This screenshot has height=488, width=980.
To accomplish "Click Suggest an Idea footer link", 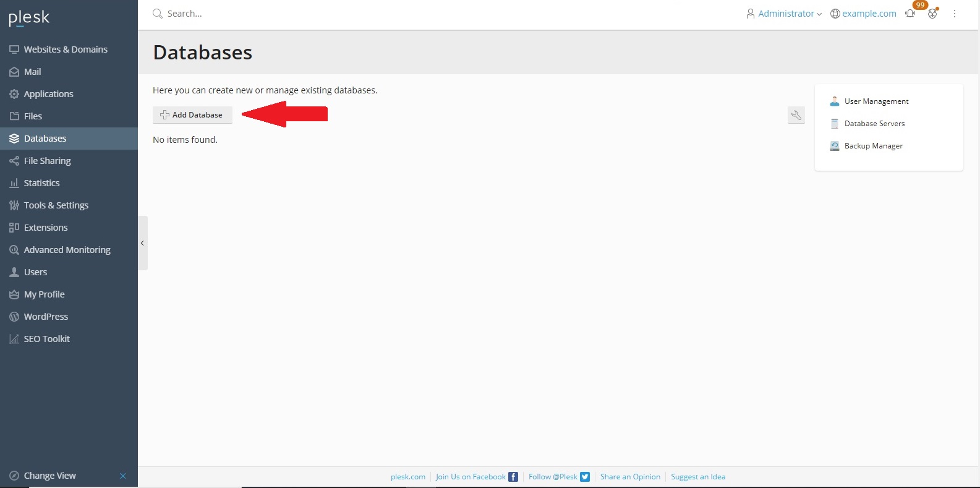I will tap(697, 477).
